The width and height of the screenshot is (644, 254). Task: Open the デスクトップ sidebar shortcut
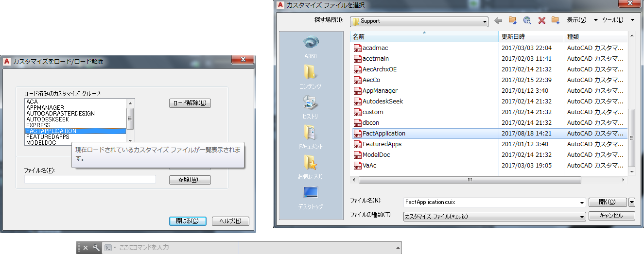coord(311,198)
